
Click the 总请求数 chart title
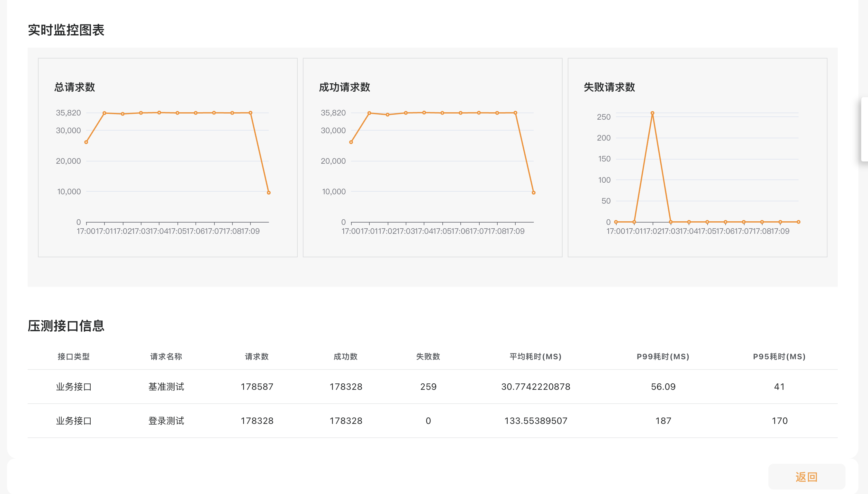click(75, 87)
